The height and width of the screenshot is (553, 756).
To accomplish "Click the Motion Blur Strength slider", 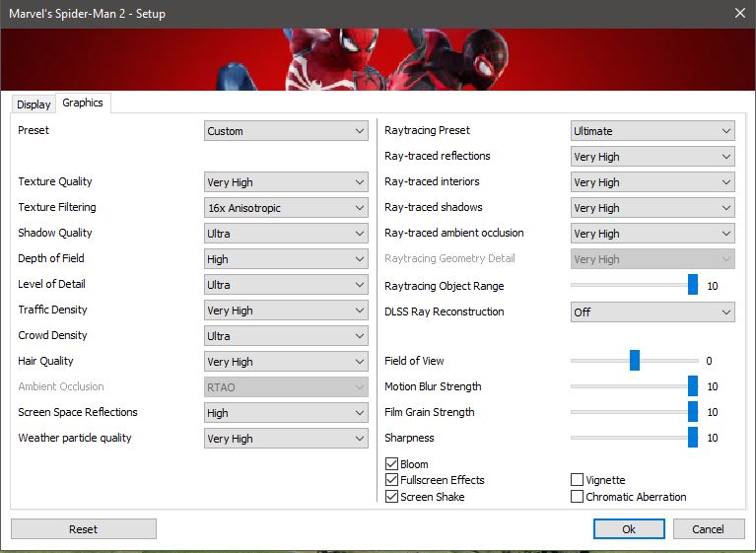I will tap(634, 386).
